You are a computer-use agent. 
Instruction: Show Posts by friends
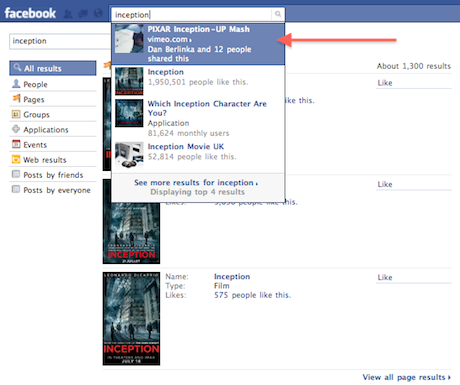click(53, 175)
